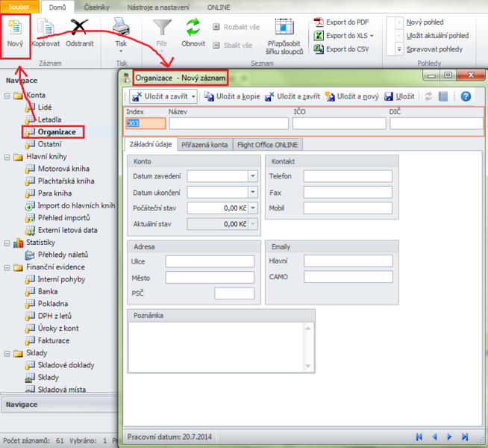Collapse the Finanční evidence folder
488x448 pixels.
tap(7, 267)
